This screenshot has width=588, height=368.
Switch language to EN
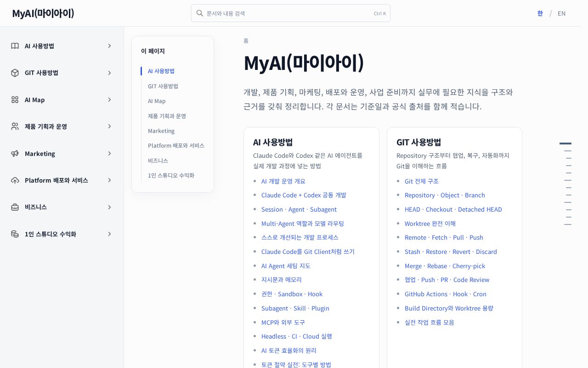pos(561,13)
